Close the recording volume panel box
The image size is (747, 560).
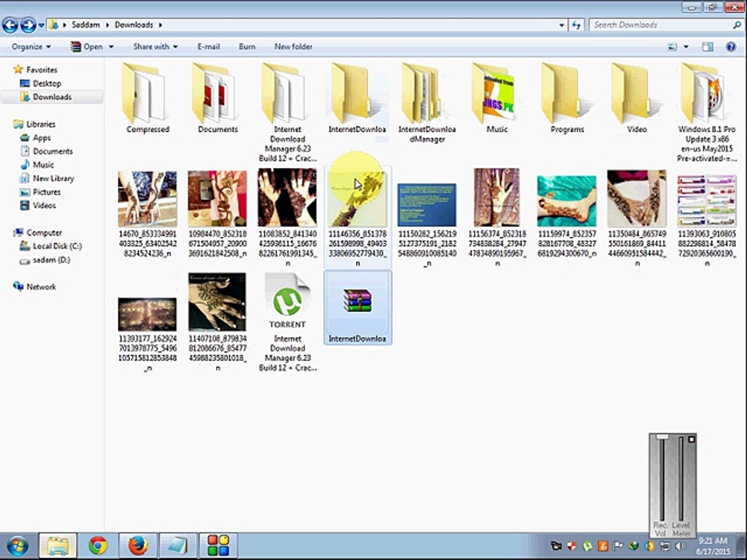[691, 440]
